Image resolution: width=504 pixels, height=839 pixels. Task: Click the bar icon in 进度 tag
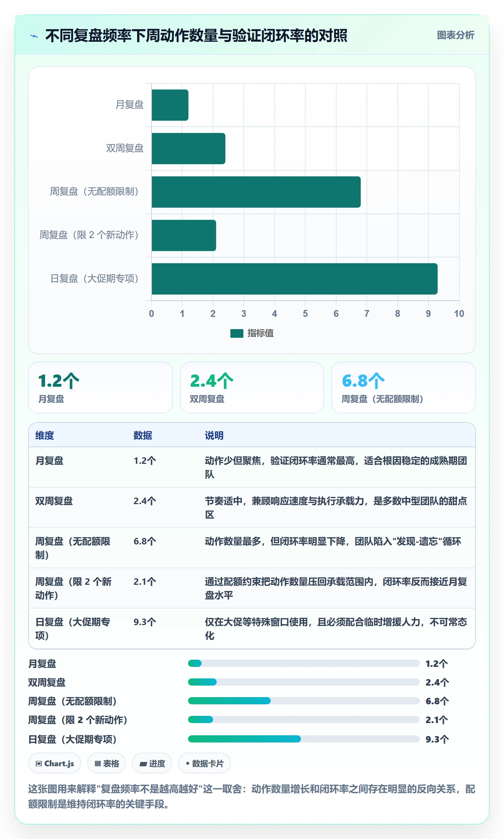(x=143, y=764)
